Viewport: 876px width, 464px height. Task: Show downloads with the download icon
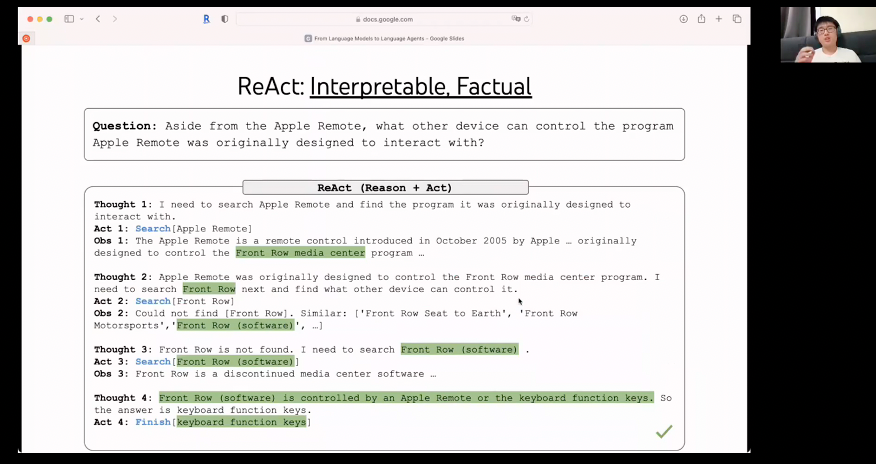click(683, 19)
